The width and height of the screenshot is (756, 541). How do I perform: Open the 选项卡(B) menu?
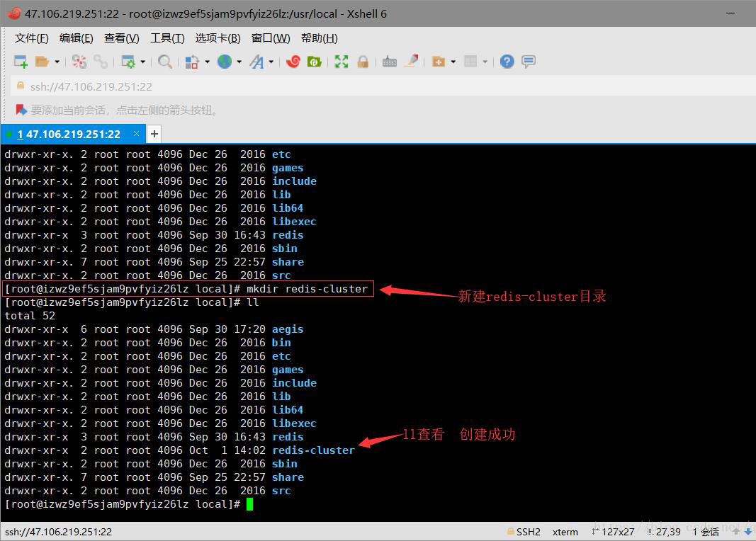click(x=218, y=38)
